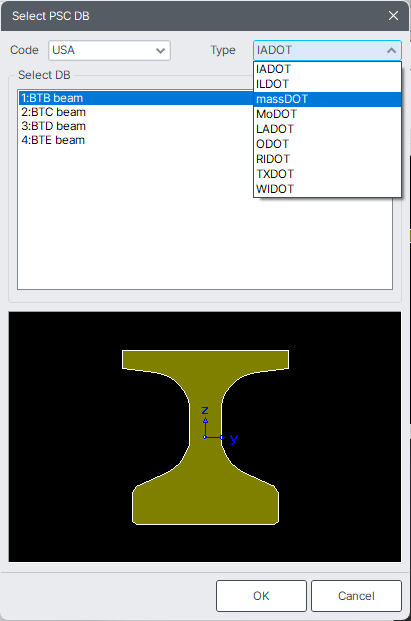Dismiss the dialog with Cancel

(x=356, y=596)
